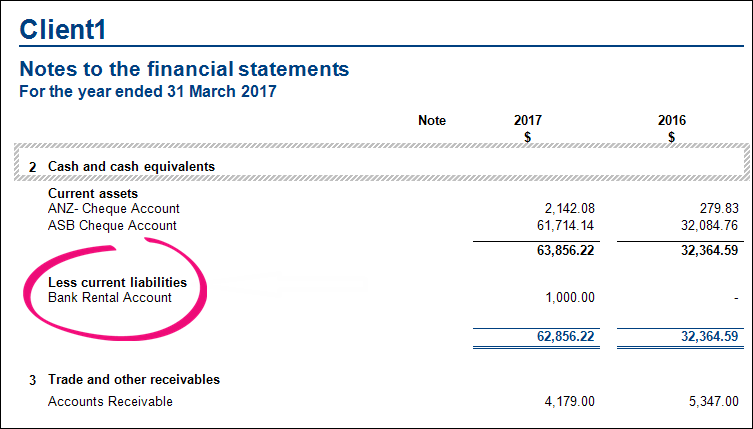Click the 62,856.22 net cash total
Viewport: 753px width, 429px height.
(561, 337)
